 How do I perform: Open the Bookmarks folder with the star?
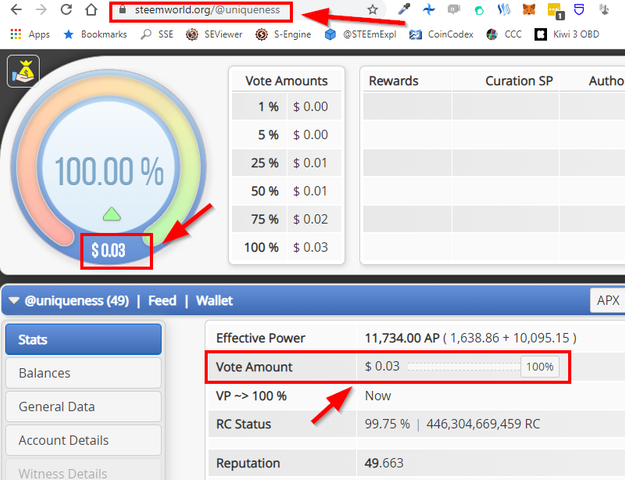[x=95, y=35]
